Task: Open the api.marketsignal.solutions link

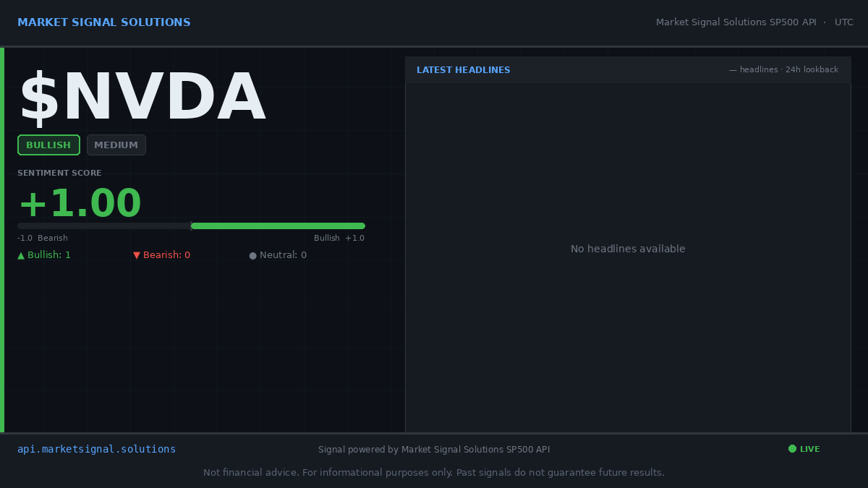Action: [97, 449]
